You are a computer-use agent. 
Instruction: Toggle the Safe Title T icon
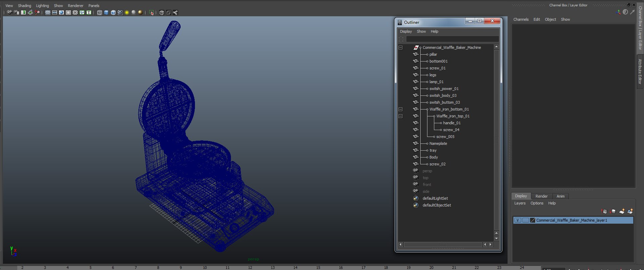(89, 12)
